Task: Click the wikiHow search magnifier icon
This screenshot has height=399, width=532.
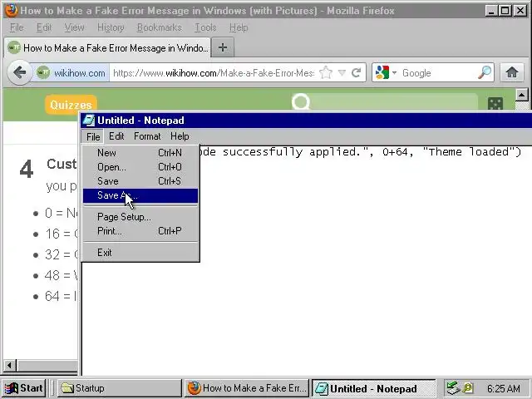Action: 301,102
